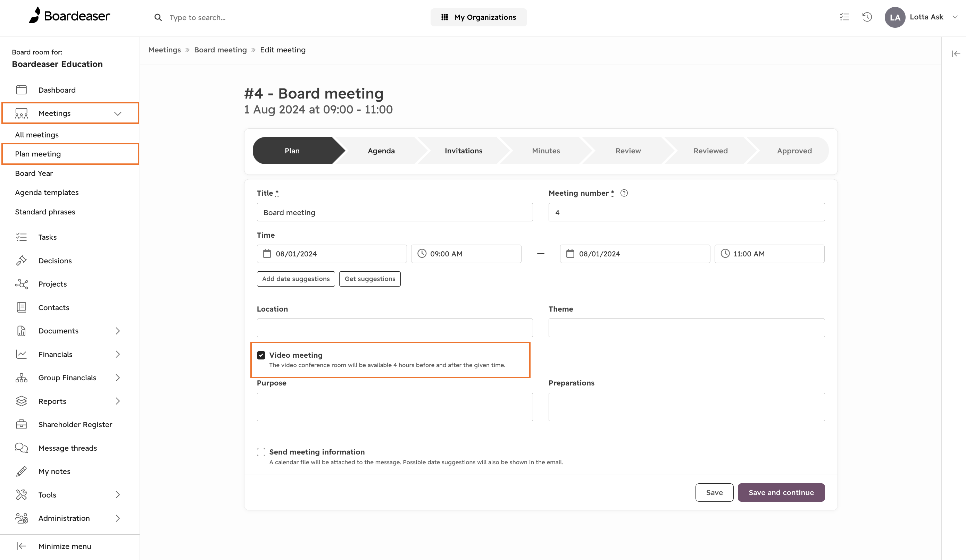Screen dimensions: 966x560
Task: Click the Reports layers icon
Action: tap(22, 401)
